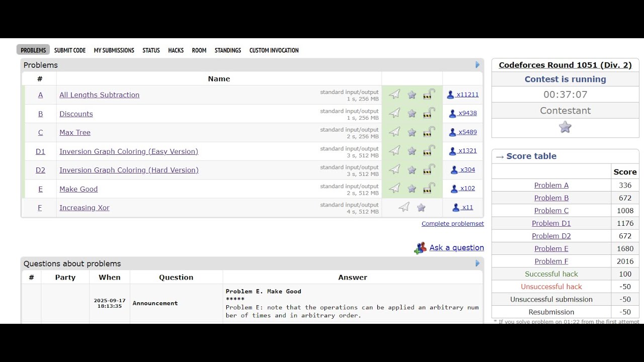Open Problem D2 in the Score table
This screenshot has height=362, width=644.
click(551, 236)
